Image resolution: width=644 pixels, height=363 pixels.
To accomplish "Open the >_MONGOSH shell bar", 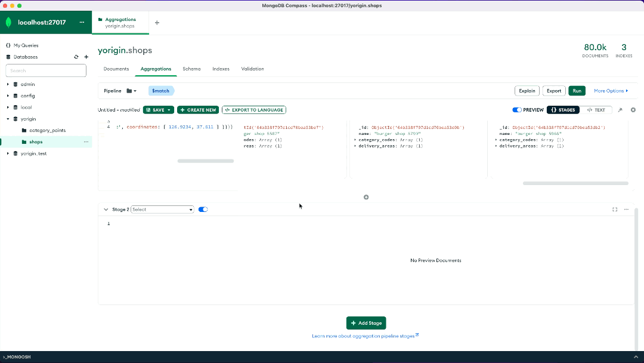I will point(17,357).
